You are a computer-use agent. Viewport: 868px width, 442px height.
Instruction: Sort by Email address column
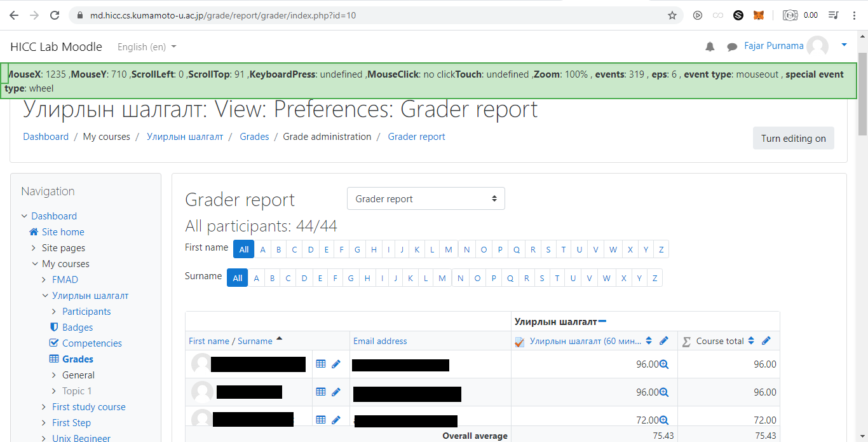click(x=380, y=341)
